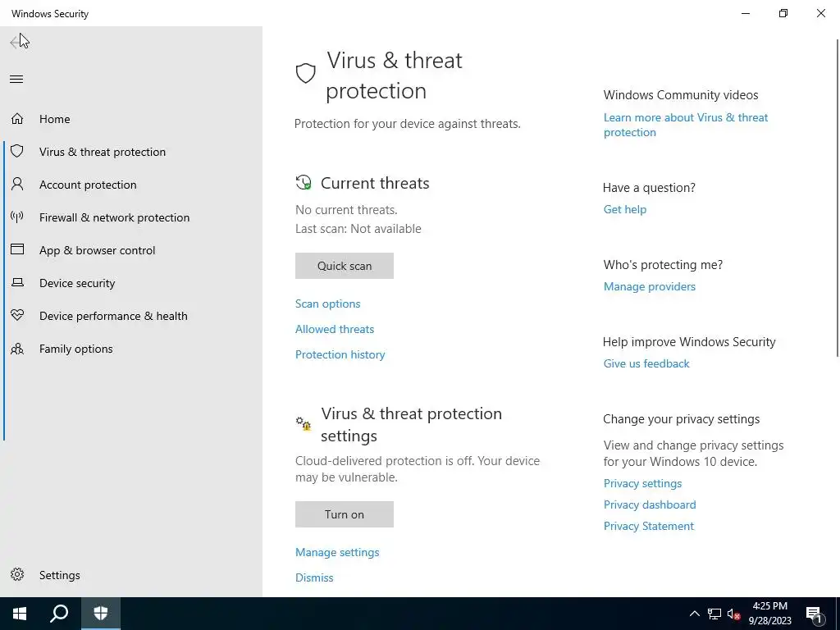The image size is (840, 630).
Task: Click Give us feedback link
Action: (646, 363)
